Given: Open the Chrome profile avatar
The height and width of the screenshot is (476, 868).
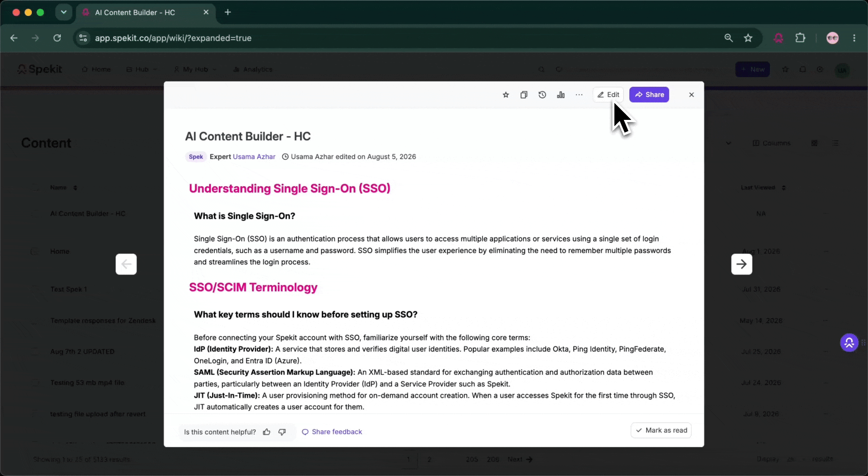Looking at the screenshot, I should 832,38.
